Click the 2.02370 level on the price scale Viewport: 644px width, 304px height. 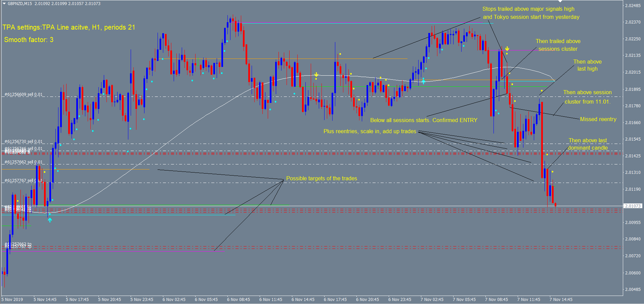point(633,22)
